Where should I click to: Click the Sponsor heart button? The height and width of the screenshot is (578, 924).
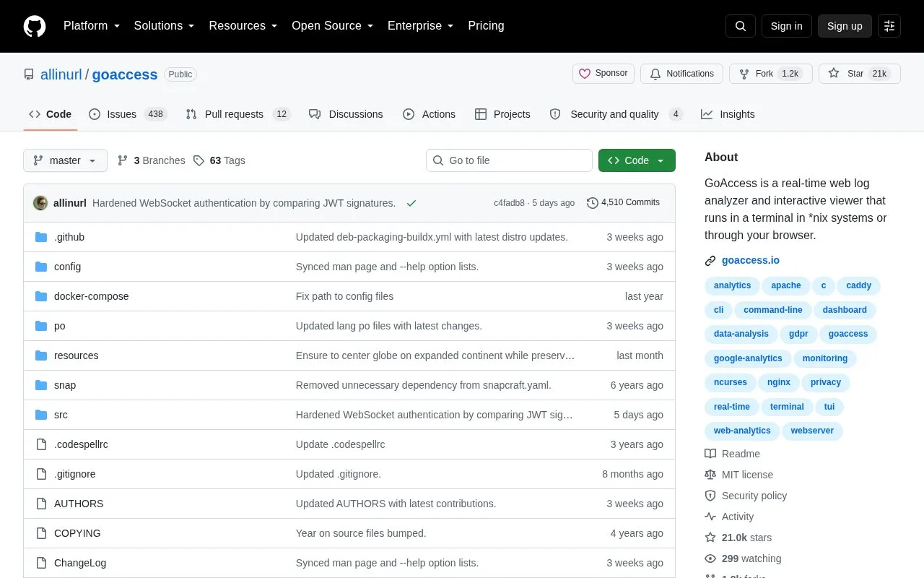pos(603,74)
